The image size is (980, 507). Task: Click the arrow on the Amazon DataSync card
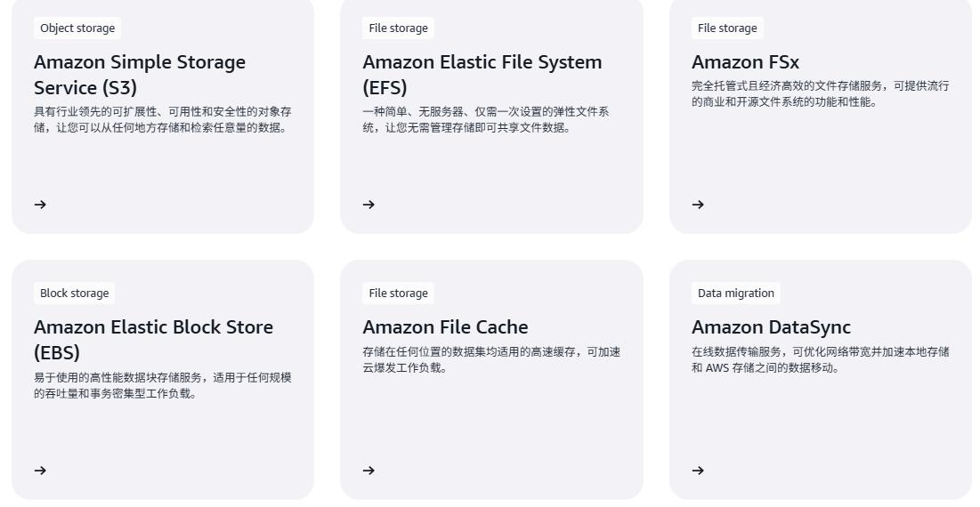coord(698,471)
